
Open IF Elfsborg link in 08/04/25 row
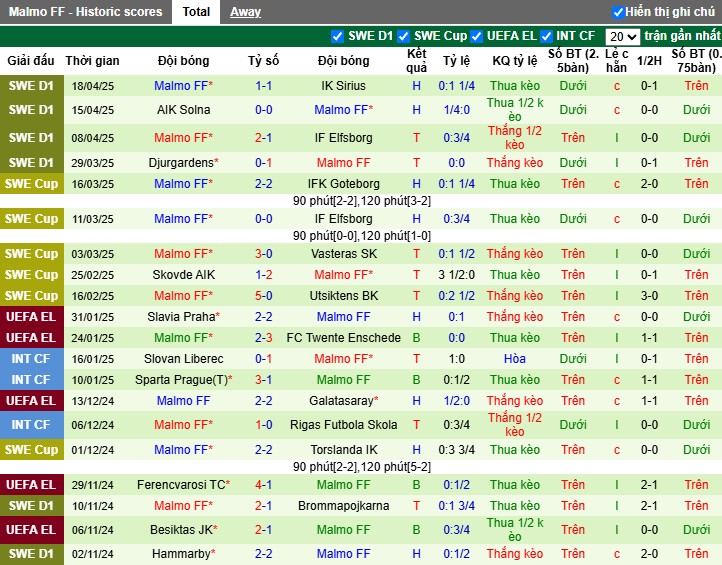pos(344,138)
